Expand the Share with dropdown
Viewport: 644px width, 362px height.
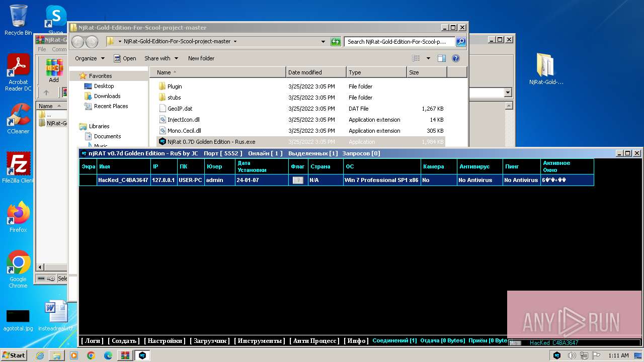(161, 58)
